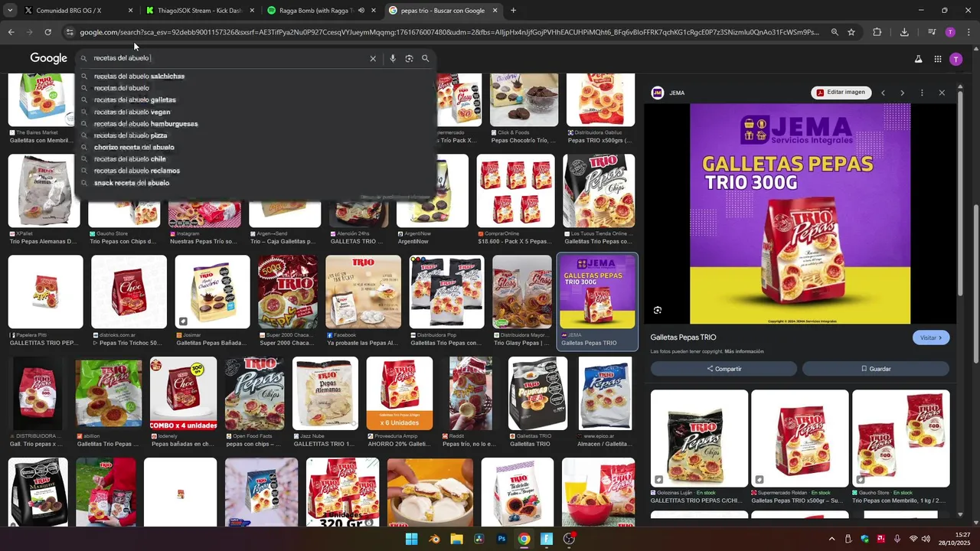Search inside the image with the Lens icon
Viewport: 980px width, 551px height.
(658, 310)
